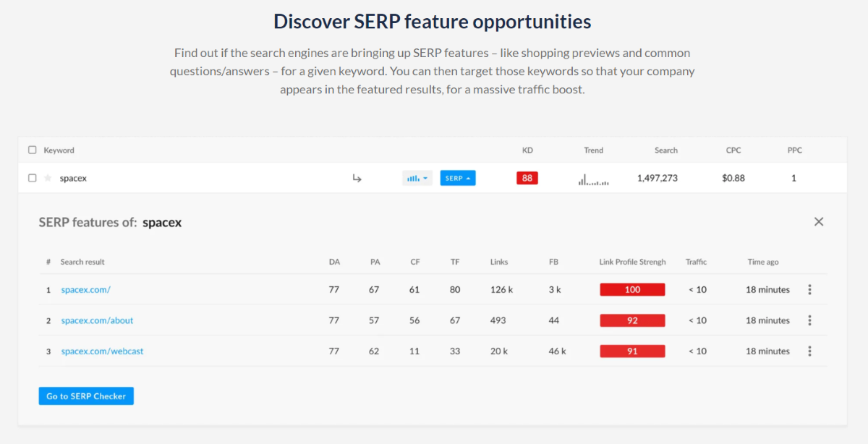Toggle the select-all keywords checkbox

pyautogui.click(x=32, y=150)
